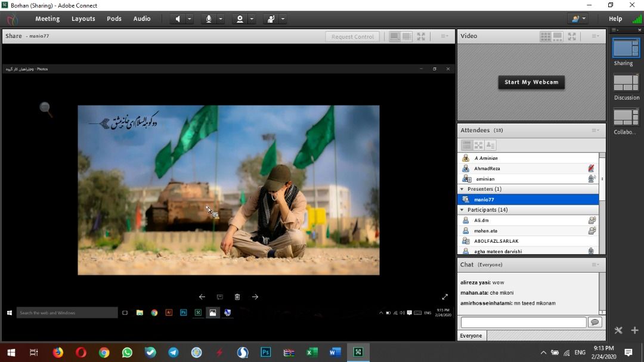Collapse the Participants group

click(x=462, y=210)
